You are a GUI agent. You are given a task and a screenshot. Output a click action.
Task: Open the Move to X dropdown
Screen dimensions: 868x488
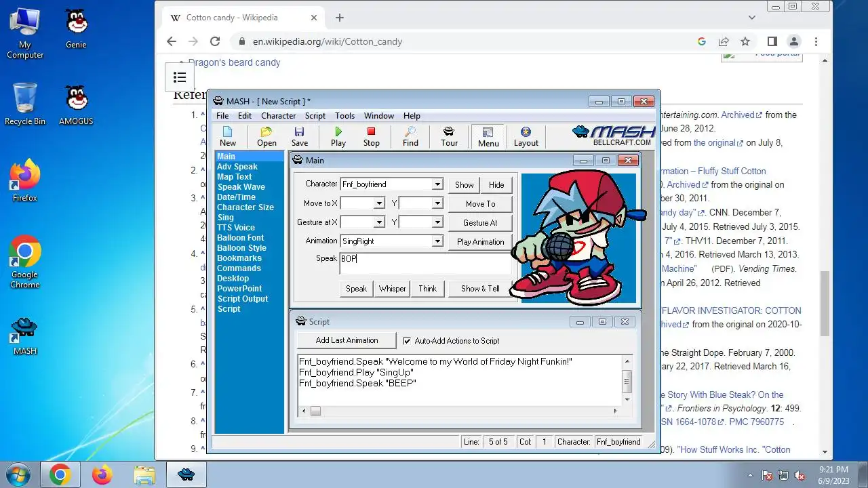point(379,203)
